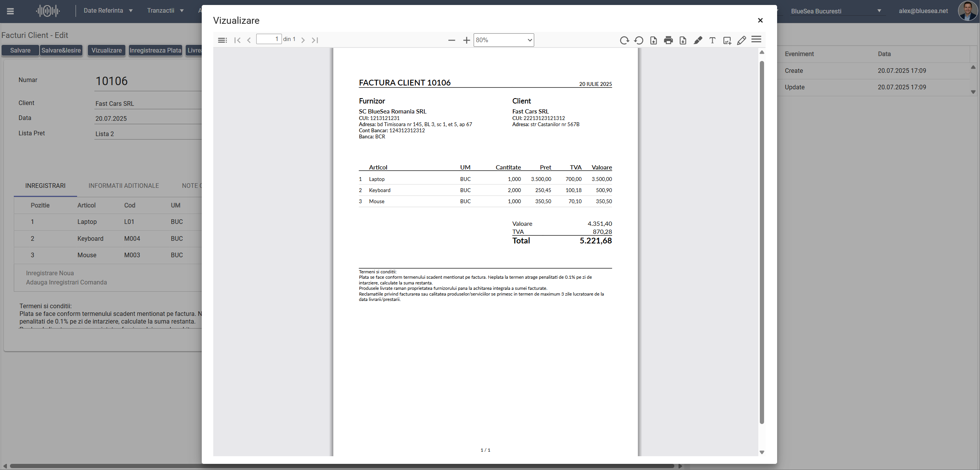980x470 pixels.
Task: Open the 80% zoom level dropdown
Action: click(x=504, y=40)
